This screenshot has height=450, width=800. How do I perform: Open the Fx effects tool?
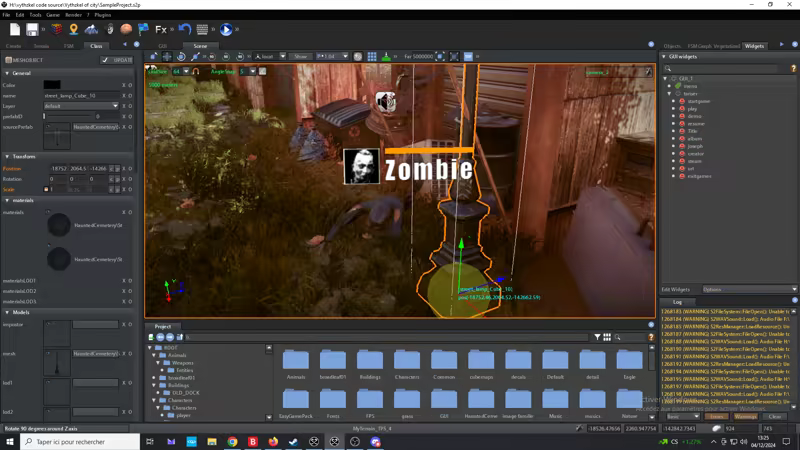(160, 30)
